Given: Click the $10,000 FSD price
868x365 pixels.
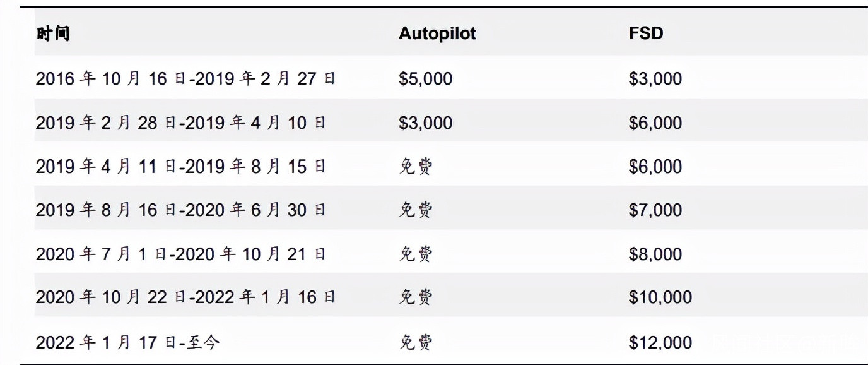Looking at the screenshot, I should [660, 297].
